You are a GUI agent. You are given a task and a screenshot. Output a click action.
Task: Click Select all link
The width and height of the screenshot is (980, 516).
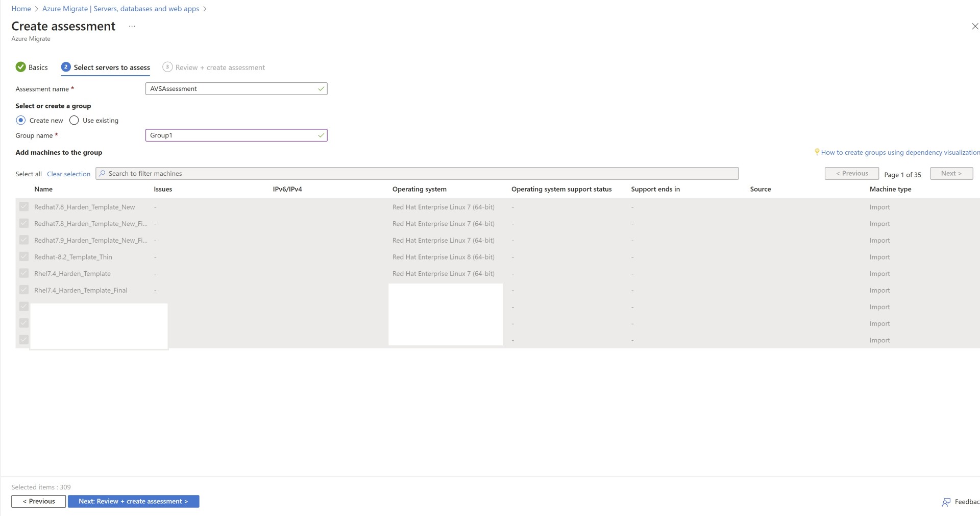[x=29, y=174]
